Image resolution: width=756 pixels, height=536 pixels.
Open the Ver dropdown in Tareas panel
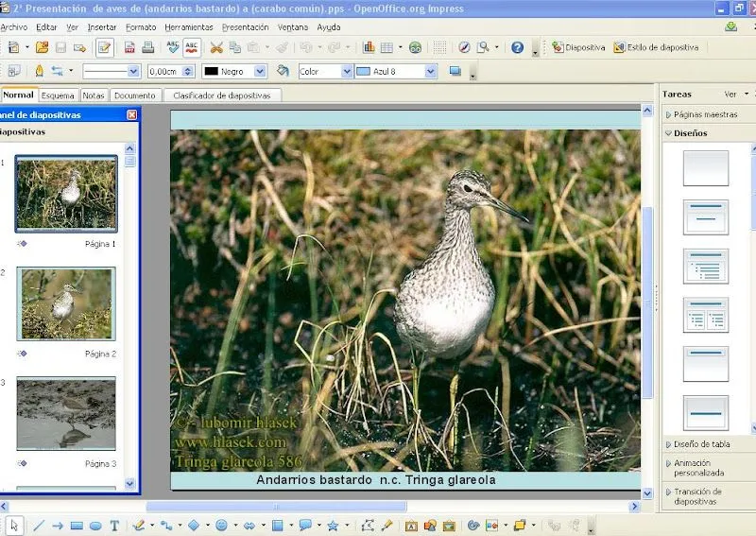736,95
